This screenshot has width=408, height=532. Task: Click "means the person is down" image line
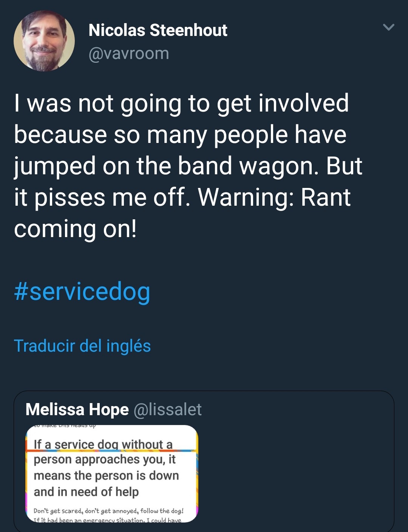[x=106, y=475]
